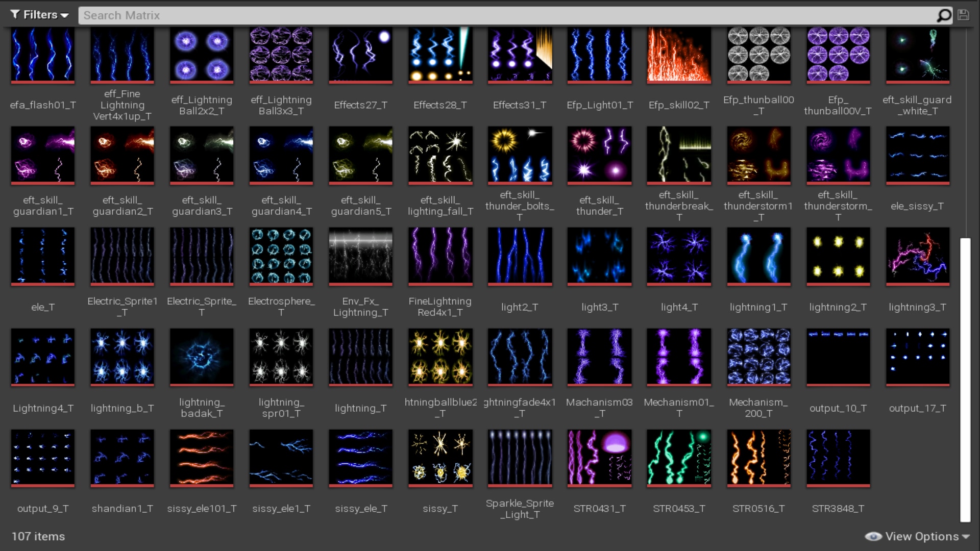Viewport: 980px width, 551px height.
Task: Select the FineLightningRed4x1_T asset
Action: click(x=440, y=256)
